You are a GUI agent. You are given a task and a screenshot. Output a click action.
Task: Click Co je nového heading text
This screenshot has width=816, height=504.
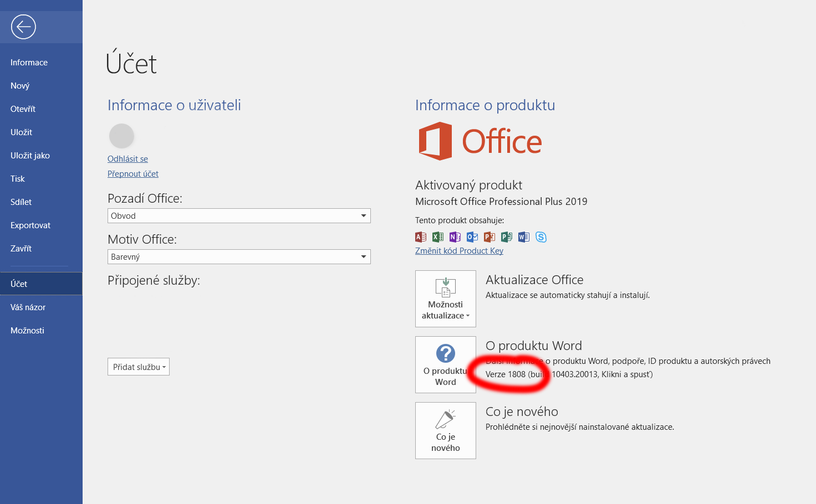click(x=522, y=412)
